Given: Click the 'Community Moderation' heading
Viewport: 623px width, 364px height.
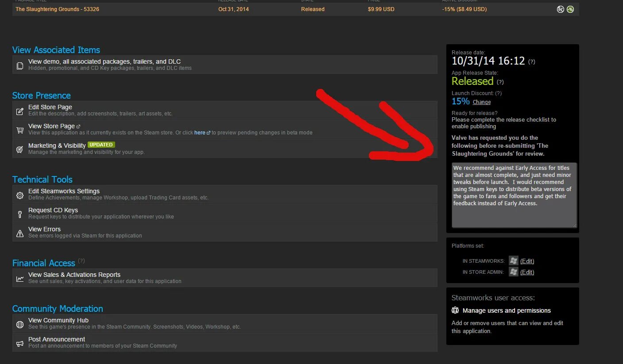Looking at the screenshot, I should point(58,309).
